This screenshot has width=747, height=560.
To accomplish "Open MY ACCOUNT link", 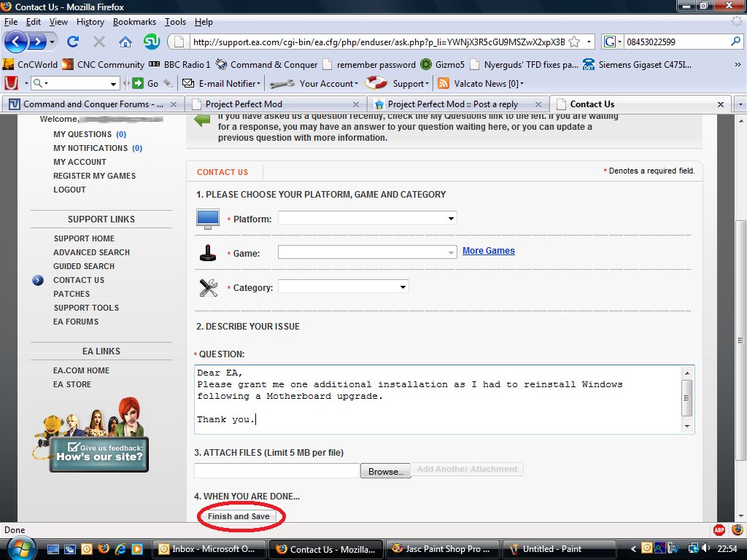I will (x=80, y=162).
